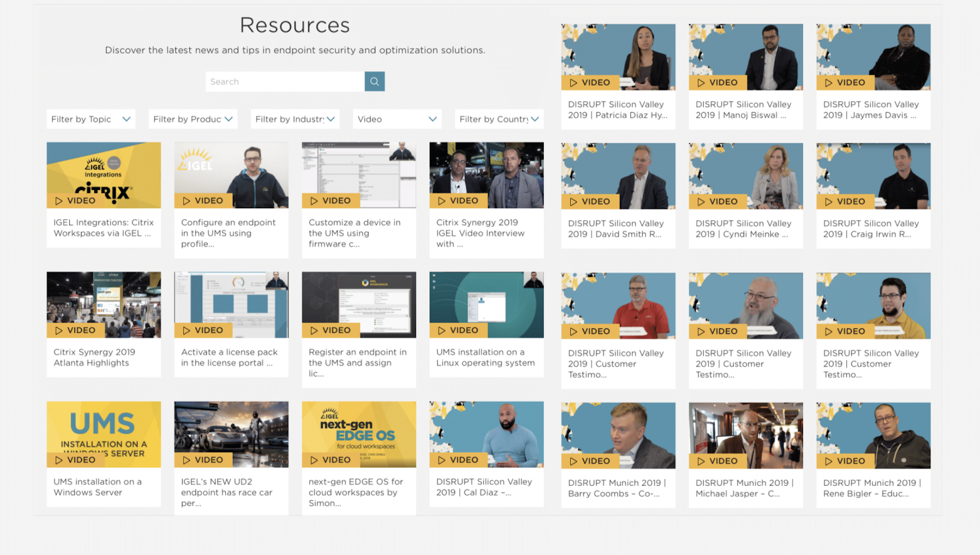Open the Cyndi Meinke video thumbnail
980x555 pixels.
click(x=746, y=176)
